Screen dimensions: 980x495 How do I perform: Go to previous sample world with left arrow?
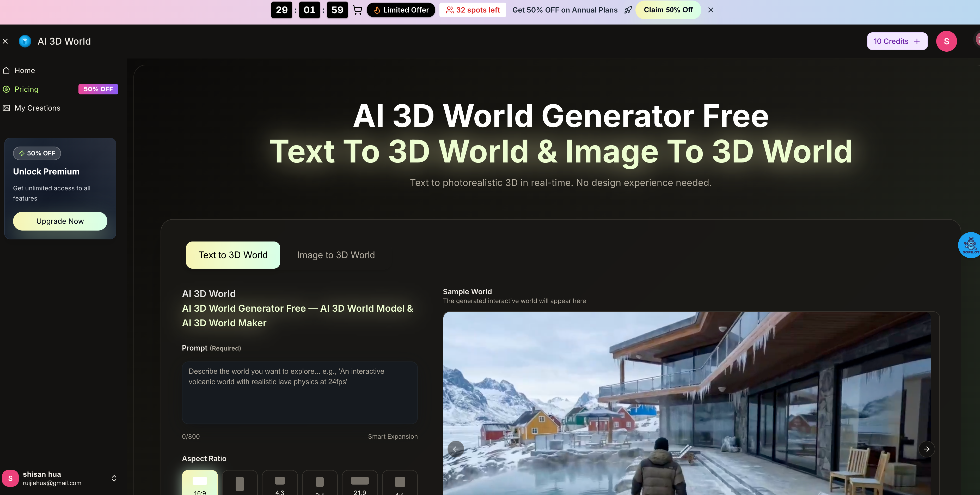[456, 449]
